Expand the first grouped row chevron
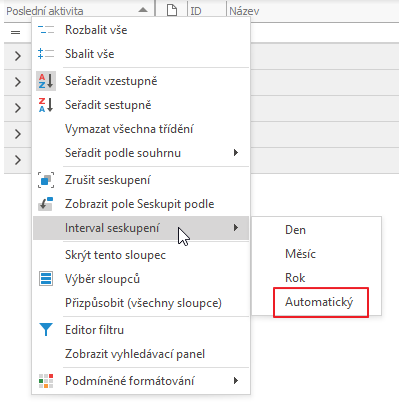 pos(18,56)
